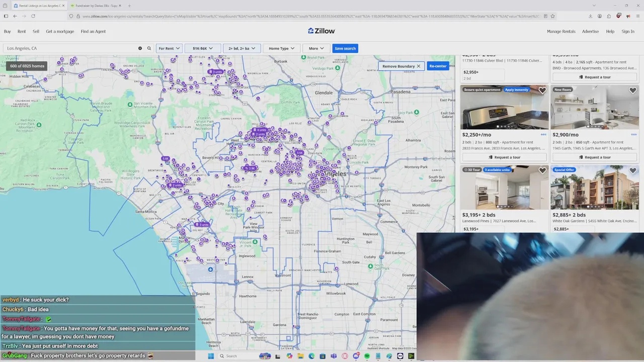Open Find an Agent menu
The width and height of the screenshot is (644, 362).
click(x=93, y=31)
